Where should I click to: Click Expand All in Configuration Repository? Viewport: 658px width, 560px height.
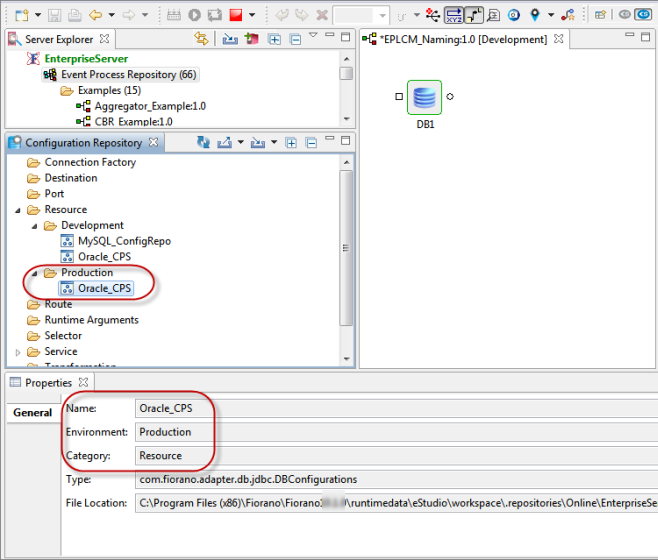tap(291, 143)
